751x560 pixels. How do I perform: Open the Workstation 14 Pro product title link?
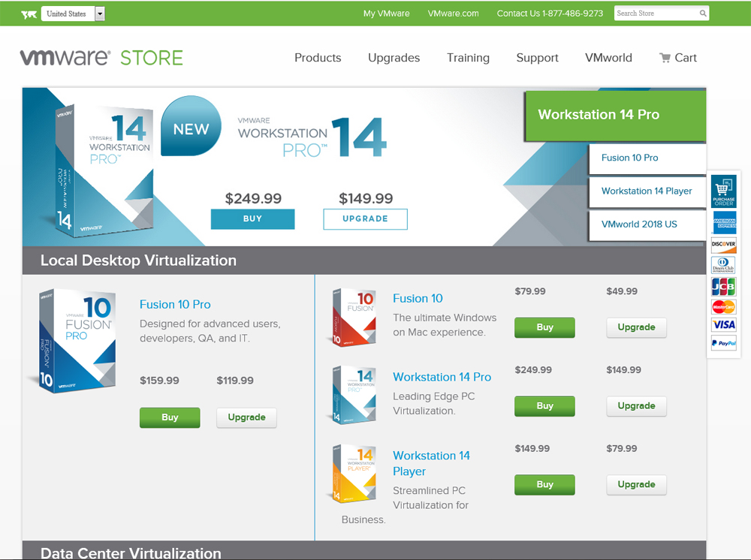442,377
